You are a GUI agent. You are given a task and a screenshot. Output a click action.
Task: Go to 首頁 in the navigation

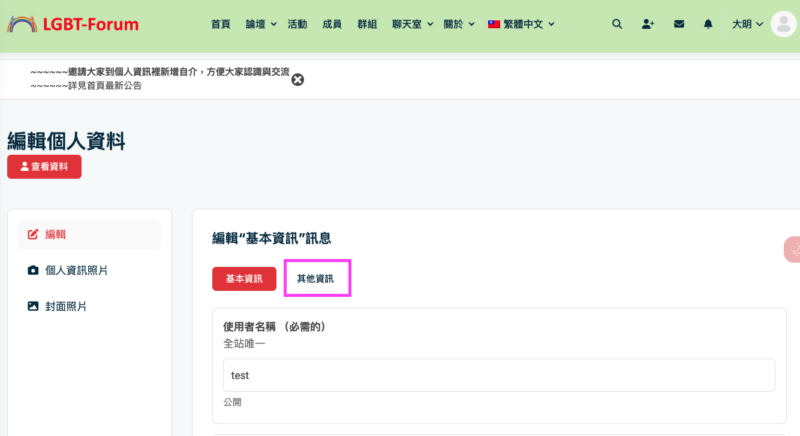coord(221,24)
